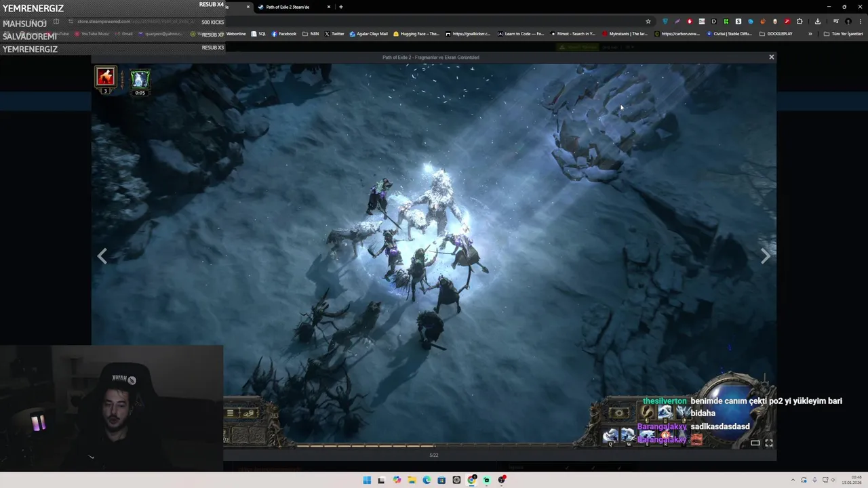Image resolution: width=868 pixels, height=488 pixels.
Task: Expand the NBN bookmark folder
Action: point(311,34)
